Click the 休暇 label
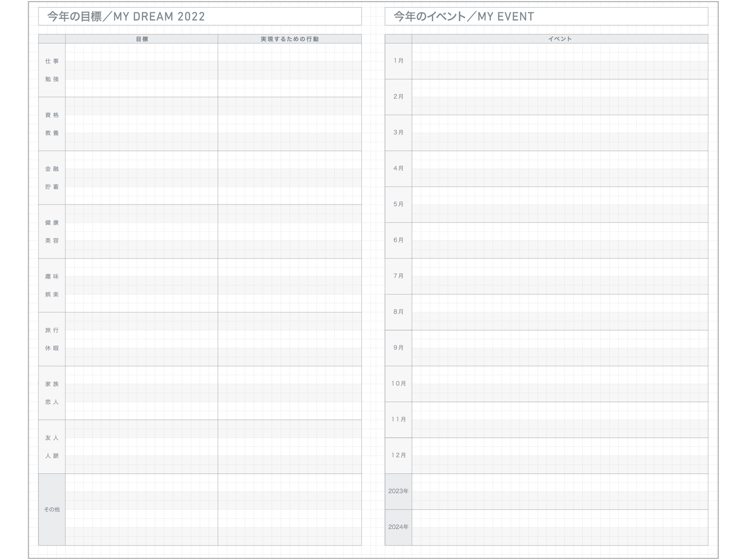 point(52,348)
